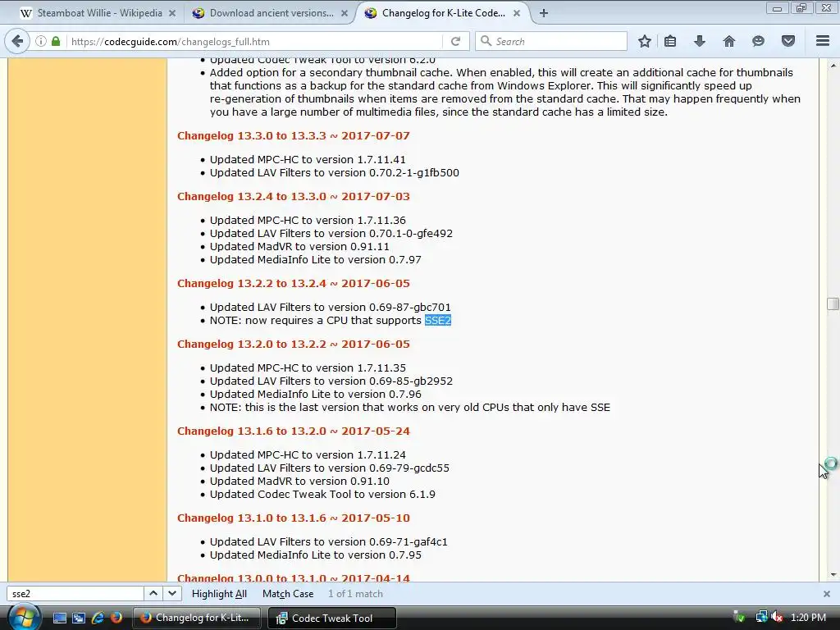
Task: Switch to Steamboat Willie - Wikipedia tab
Action: pos(99,13)
